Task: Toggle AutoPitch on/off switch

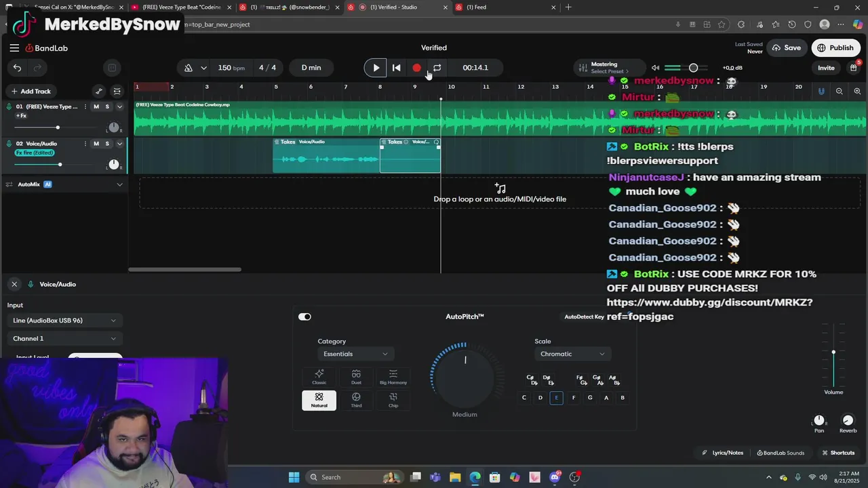Action: tap(304, 317)
